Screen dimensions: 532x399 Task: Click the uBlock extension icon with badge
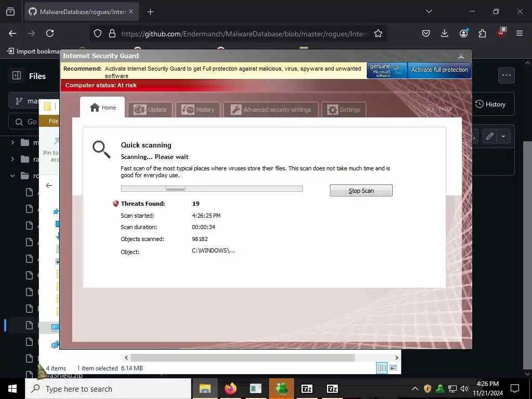pyautogui.click(x=501, y=33)
